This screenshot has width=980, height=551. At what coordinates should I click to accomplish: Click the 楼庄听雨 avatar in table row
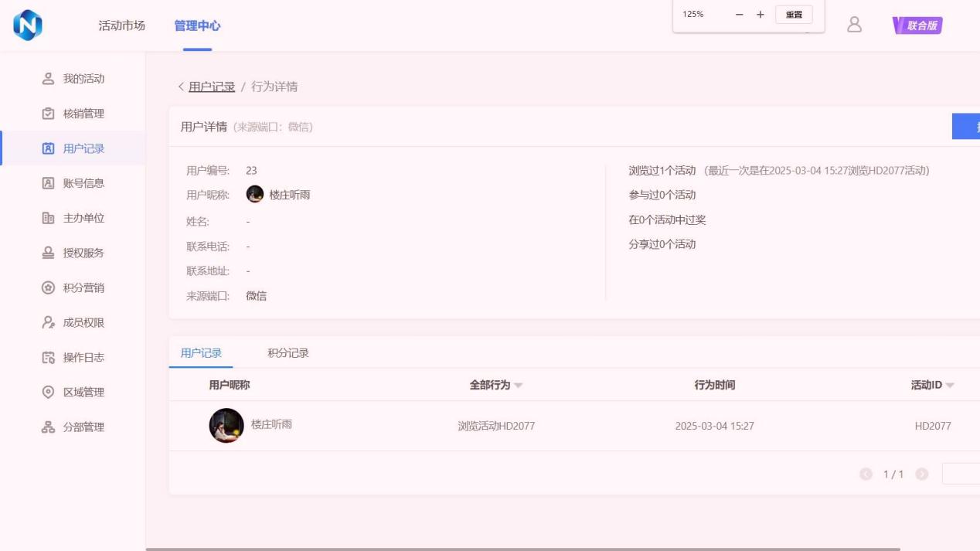[x=226, y=426]
